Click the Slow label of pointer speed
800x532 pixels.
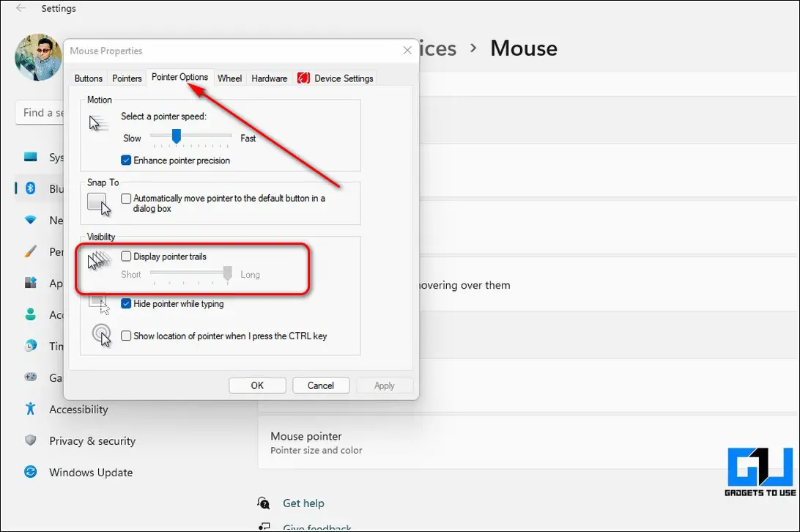132,138
